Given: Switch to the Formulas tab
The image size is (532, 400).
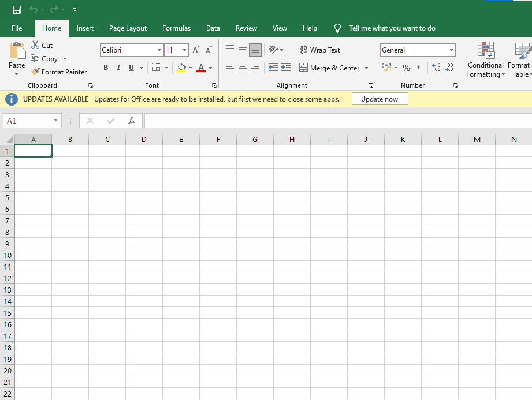Looking at the screenshot, I should pyautogui.click(x=176, y=28).
